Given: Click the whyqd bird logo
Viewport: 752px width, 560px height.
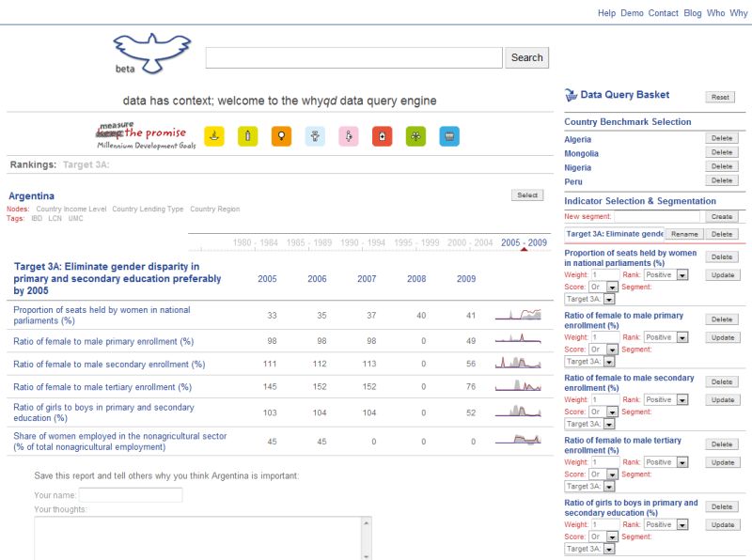Looking at the screenshot, I should pos(151,54).
